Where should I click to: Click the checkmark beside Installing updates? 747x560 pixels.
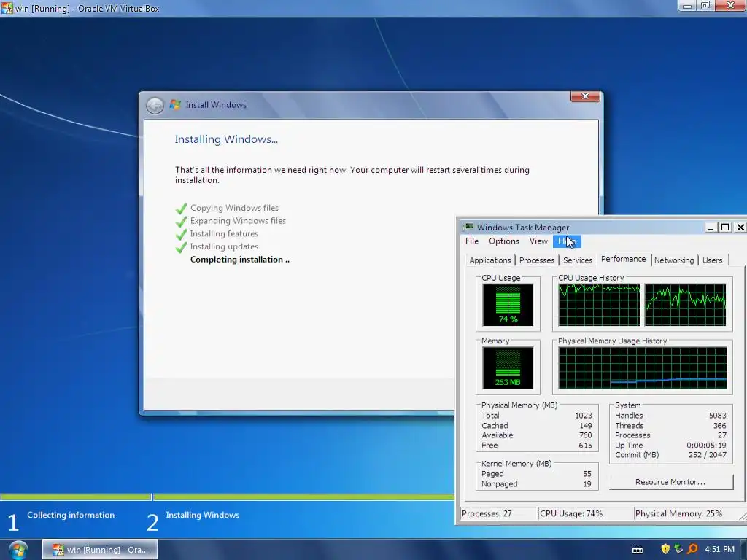pyautogui.click(x=181, y=247)
